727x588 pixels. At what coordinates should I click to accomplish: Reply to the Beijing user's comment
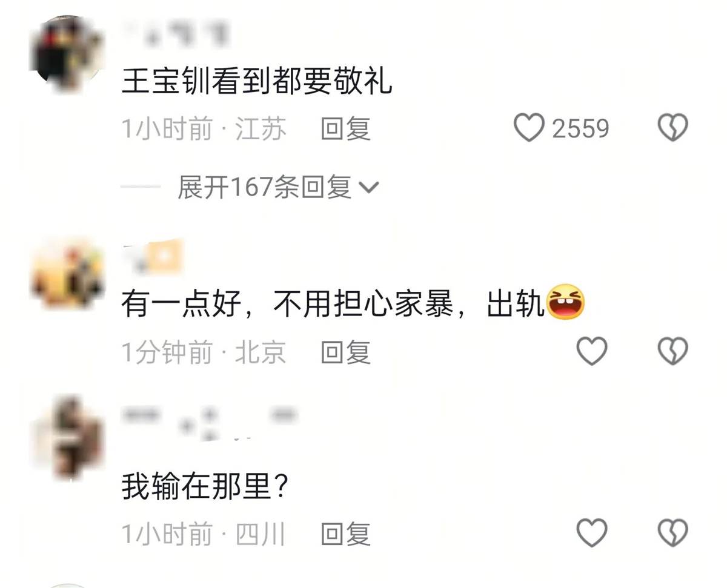[345, 352]
